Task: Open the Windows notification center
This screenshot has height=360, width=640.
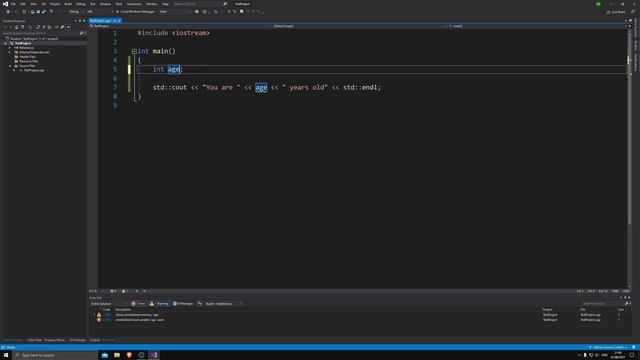Action: pyautogui.click(x=632, y=355)
